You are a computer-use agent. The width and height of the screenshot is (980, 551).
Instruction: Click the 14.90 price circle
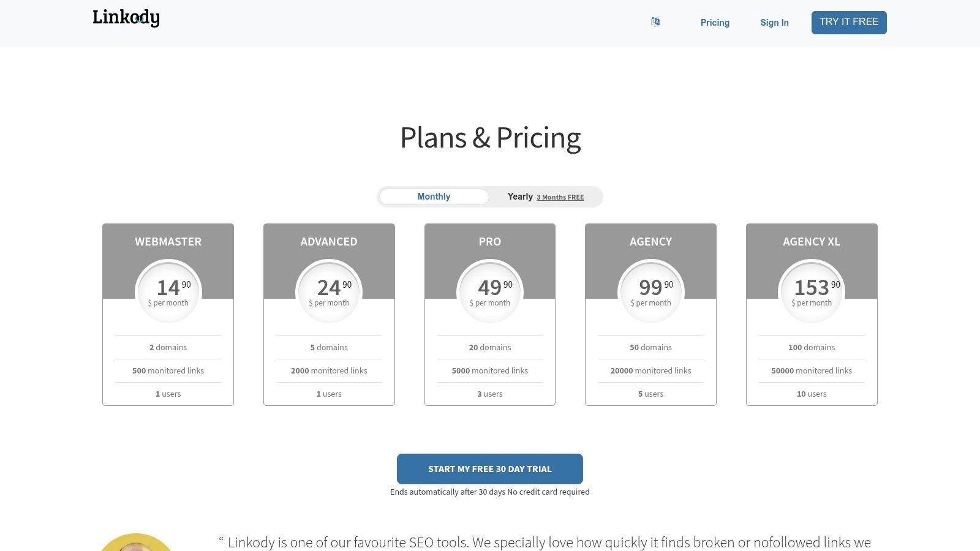coord(168,292)
